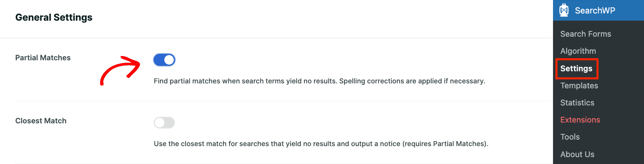Open Search Forms in the sidebar
The image size is (644, 164).
[x=586, y=34]
